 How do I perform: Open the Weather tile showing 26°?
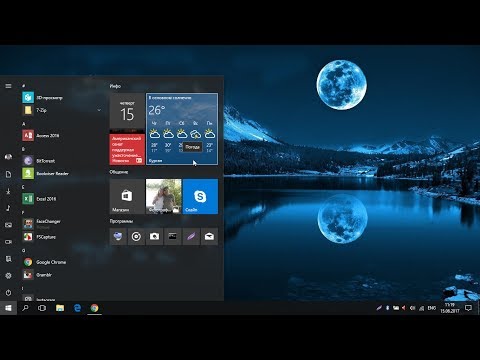pos(182,129)
